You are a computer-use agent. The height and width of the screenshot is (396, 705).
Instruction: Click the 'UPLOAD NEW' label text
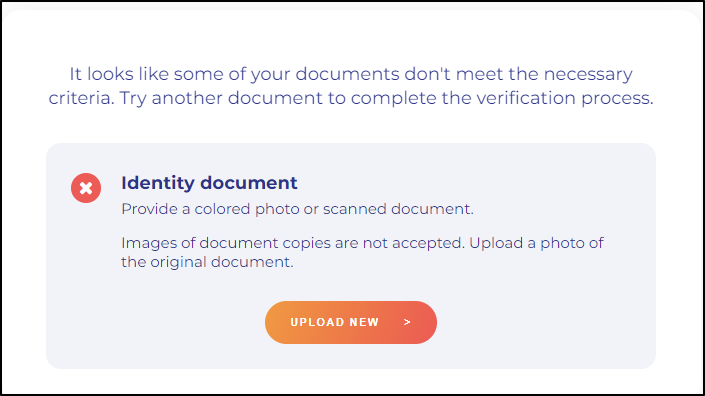tap(335, 322)
